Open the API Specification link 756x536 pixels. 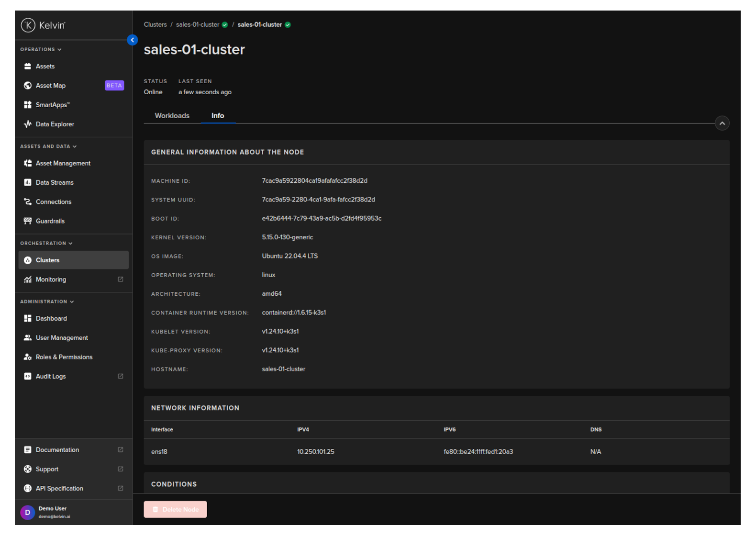point(59,489)
